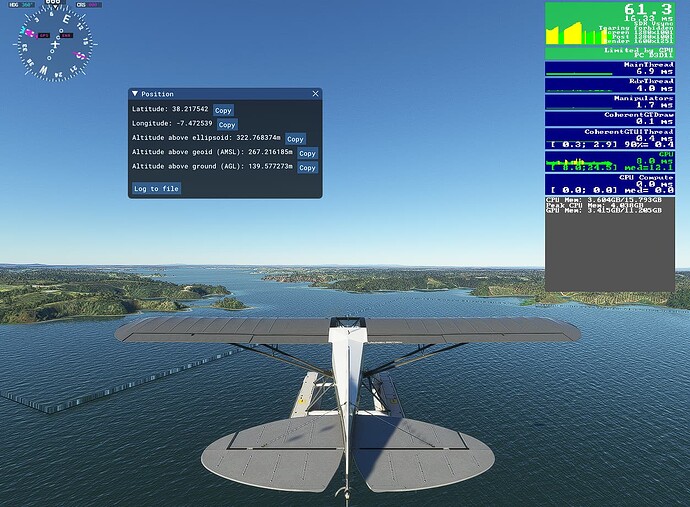Click the CPU Mem usage line
Viewport: 690px width, 507px height.
(603, 200)
